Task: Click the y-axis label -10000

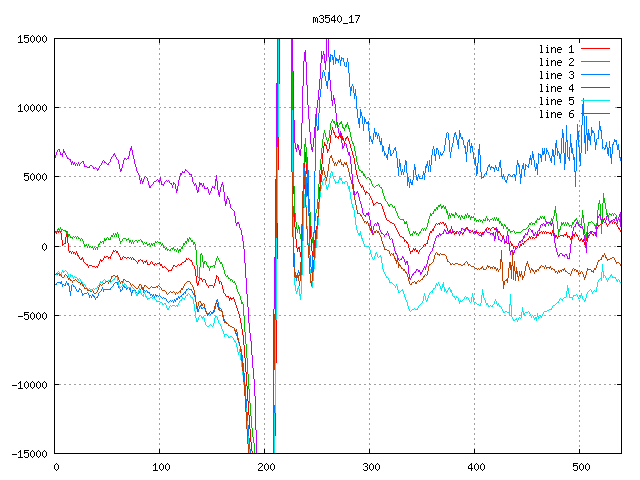Action: pyautogui.click(x=29, y=385)
